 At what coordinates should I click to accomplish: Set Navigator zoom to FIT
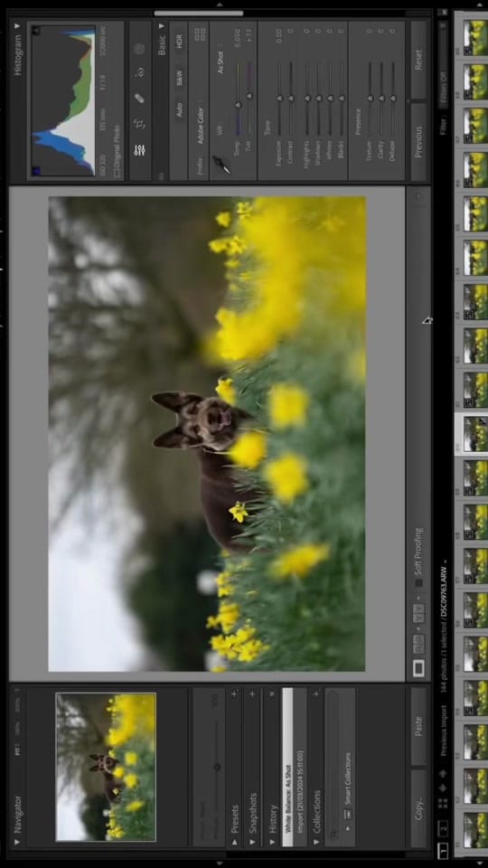(17, 751)
